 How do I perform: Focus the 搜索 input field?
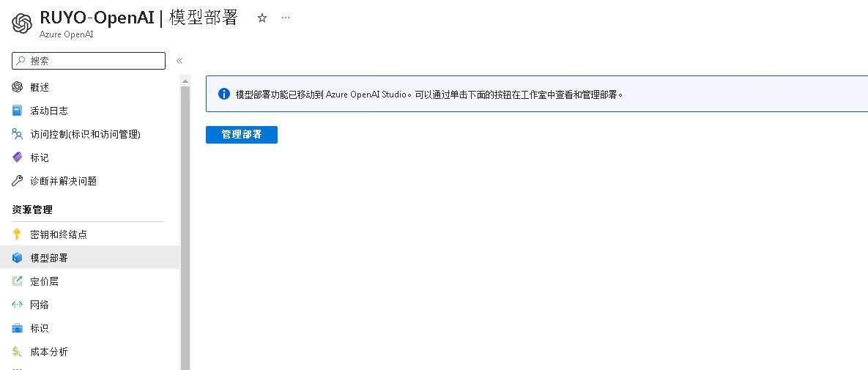coord(89,61)
